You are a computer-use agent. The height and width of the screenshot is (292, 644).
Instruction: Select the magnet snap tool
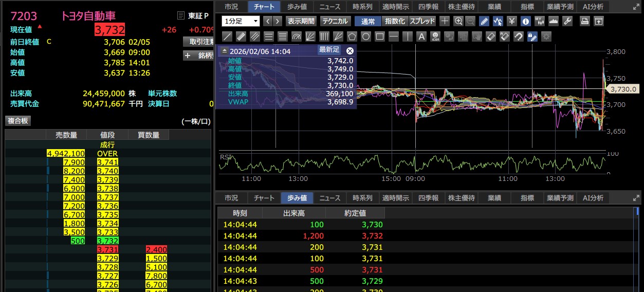(519, 36)
